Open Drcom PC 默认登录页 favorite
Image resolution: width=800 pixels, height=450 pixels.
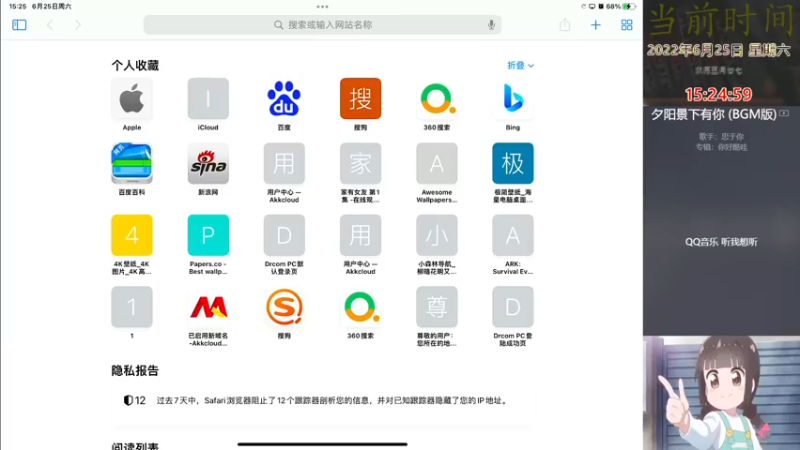pyautogui.click(x=284, y=244)
